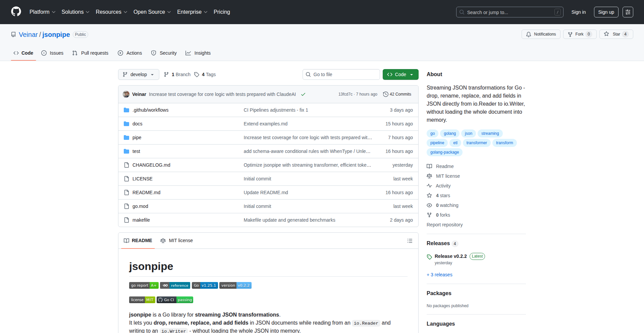Open Notifications for this repository

click(x=541, y=34)
